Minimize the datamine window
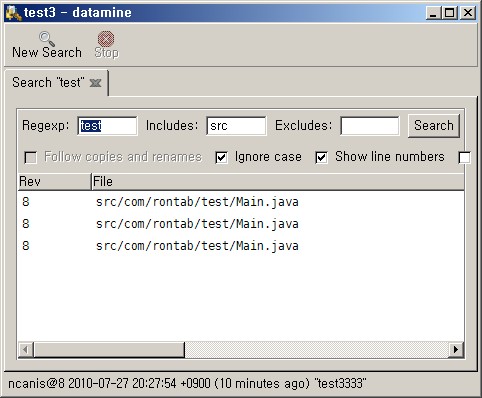The width and height of the screenshot is (482, 398). [433, 13]
